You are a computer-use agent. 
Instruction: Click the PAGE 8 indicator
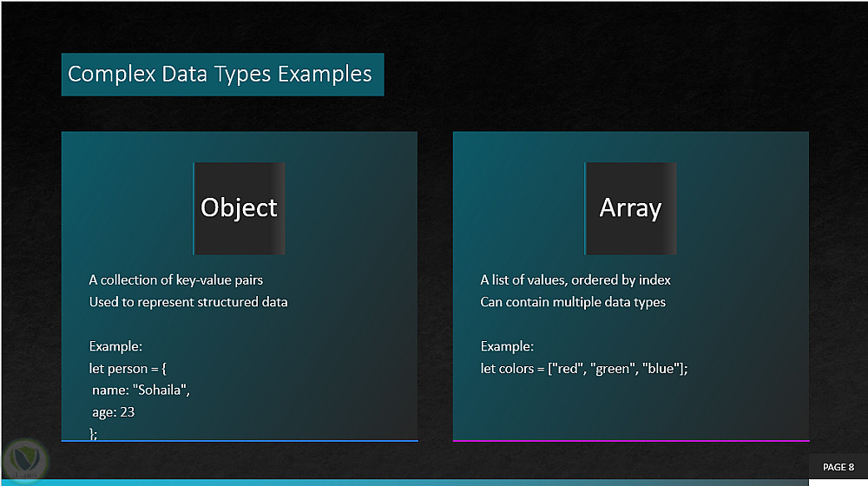point(838,467)
